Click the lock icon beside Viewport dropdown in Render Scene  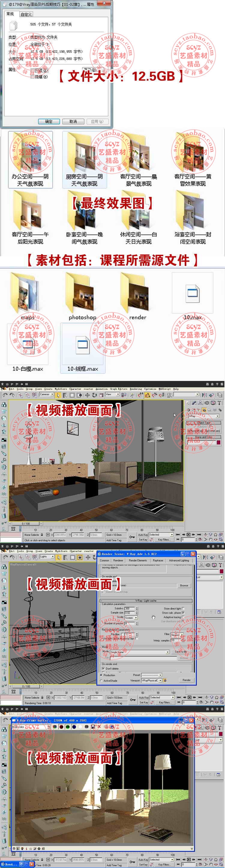tap(165, 680)
